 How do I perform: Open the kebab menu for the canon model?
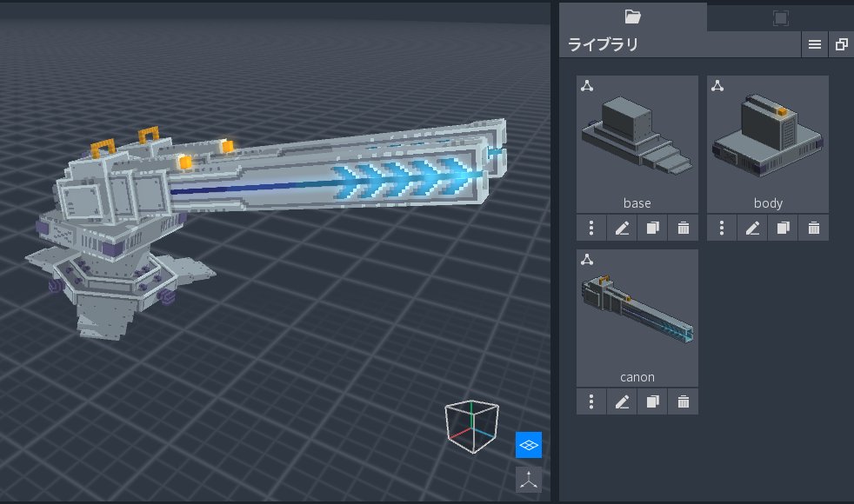[x=591, y=401]
